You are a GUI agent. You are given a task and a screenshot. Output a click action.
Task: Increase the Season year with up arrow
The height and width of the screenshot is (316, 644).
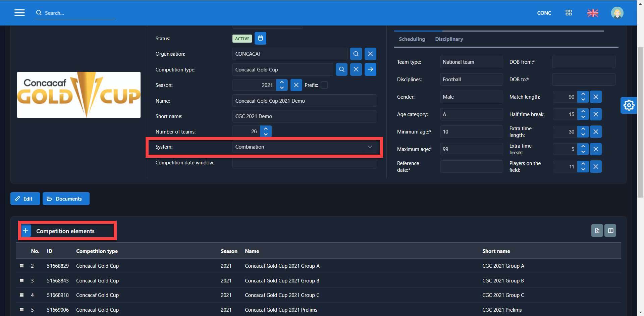coord(282,82)
